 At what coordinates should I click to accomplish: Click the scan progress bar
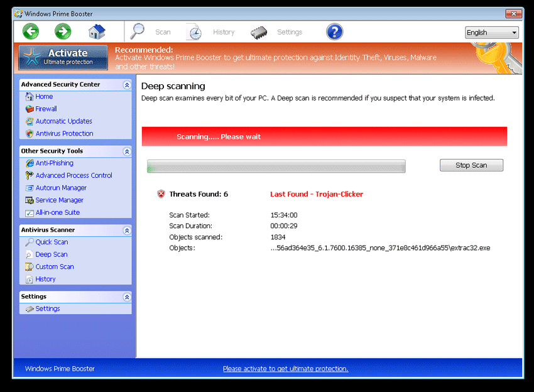[x=276, y=166]
